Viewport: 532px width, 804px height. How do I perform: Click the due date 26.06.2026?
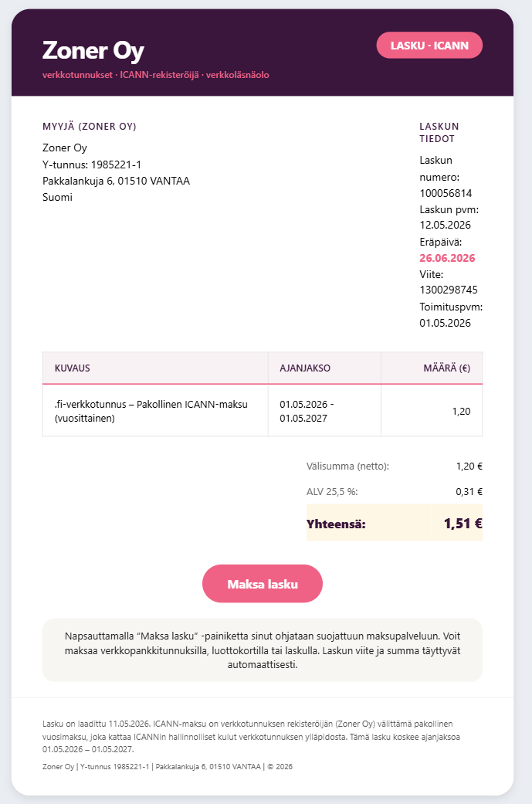tap(447, 258)
